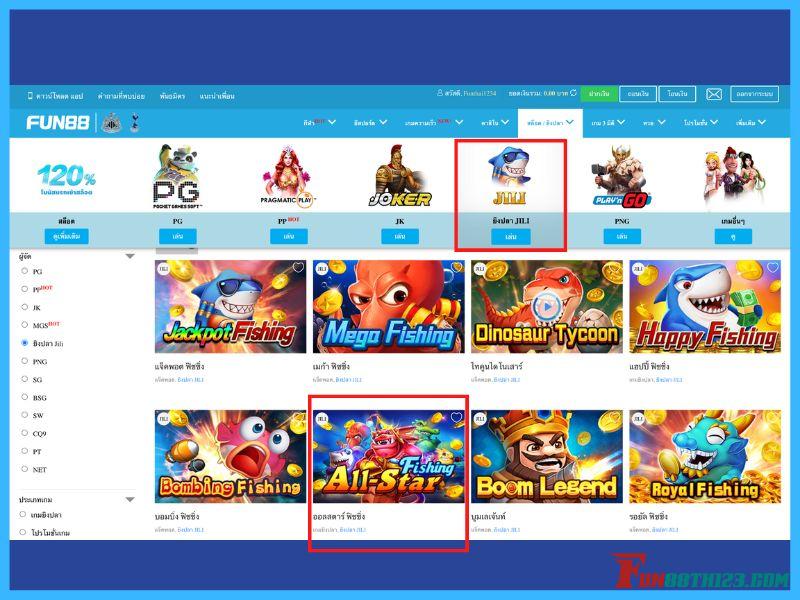Screen dimensions: 800x600
Task: Click the outlined button right of green deposit
Action: tap(638, 94)
